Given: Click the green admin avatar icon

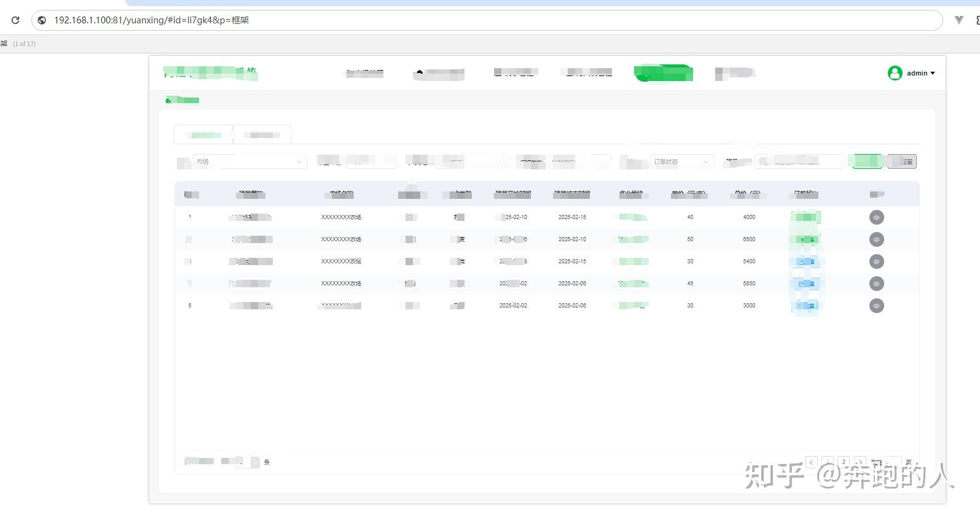Looking at the screenshot, I should pos(895,73).
